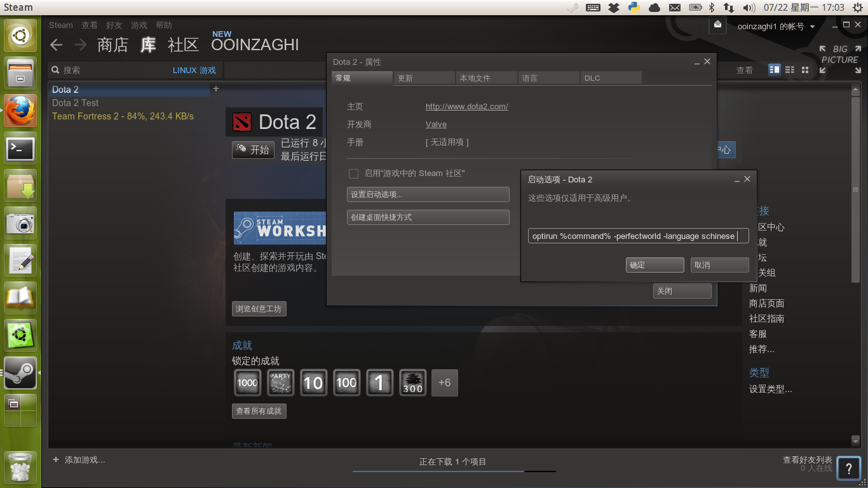Open Ubuntu Dash home launcher icon
The image size is (868, 488).
[20, 36]
